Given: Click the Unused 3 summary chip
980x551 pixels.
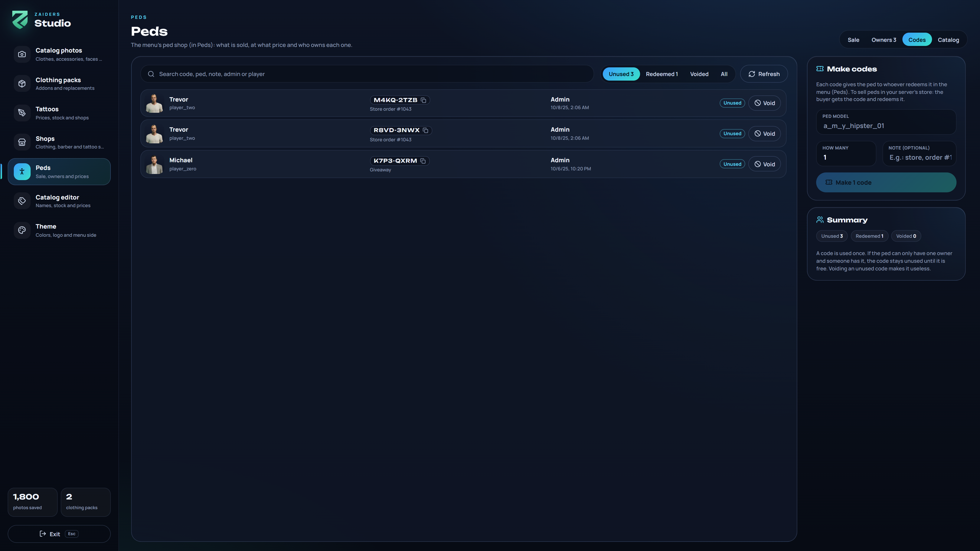Looking at the screenshot, I should [832, 236].
